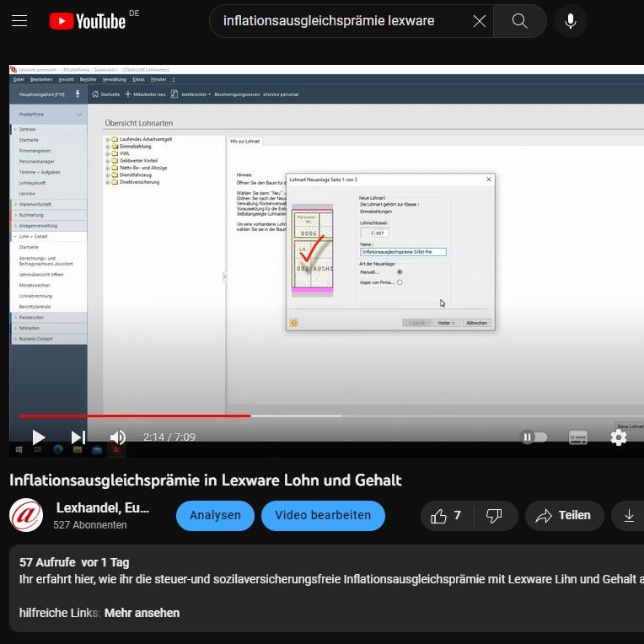Click the Hauptnavigation pin icon
The width and height of the screenshot is (644, 644).
(78, 94)
